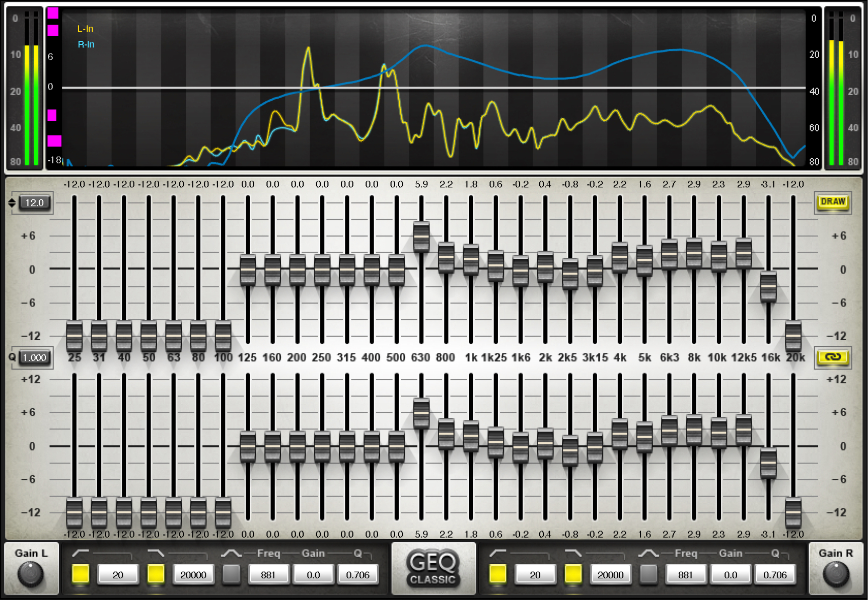The image size is (868, 600).
Task: Click the right low-pass frequency field 20000
Action: pos(610,574)
